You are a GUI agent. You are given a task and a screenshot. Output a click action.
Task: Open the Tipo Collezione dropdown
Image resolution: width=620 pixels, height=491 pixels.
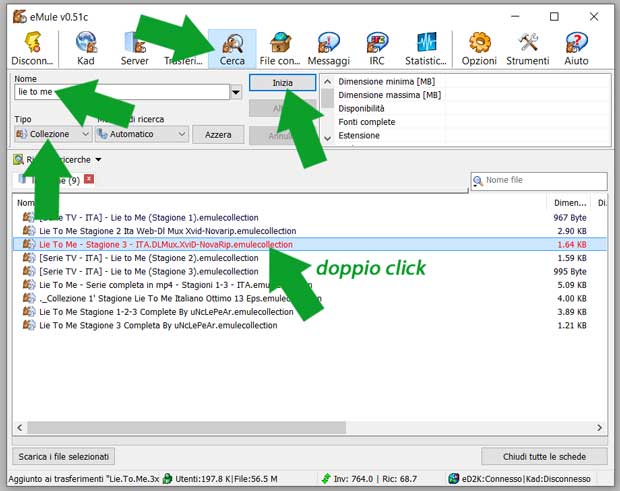pos(53,134)
